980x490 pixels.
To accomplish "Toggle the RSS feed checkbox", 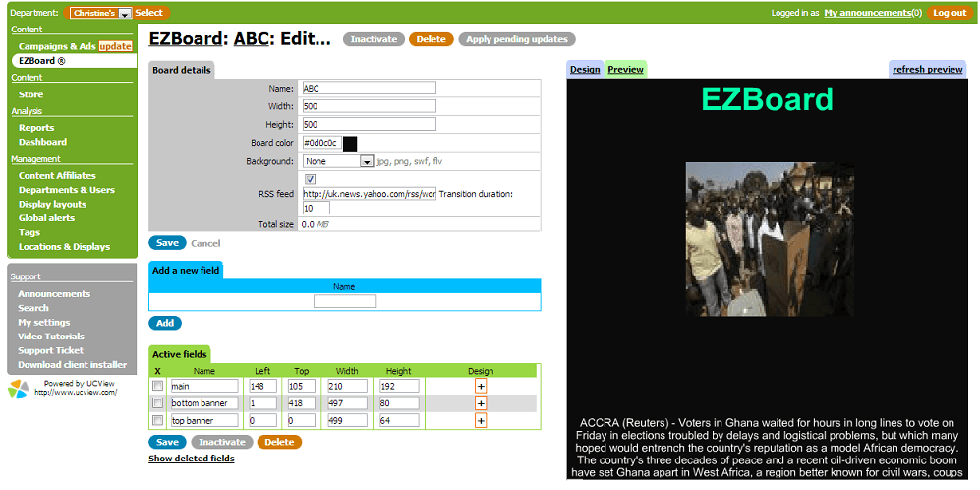I will (x=310, y=179).
